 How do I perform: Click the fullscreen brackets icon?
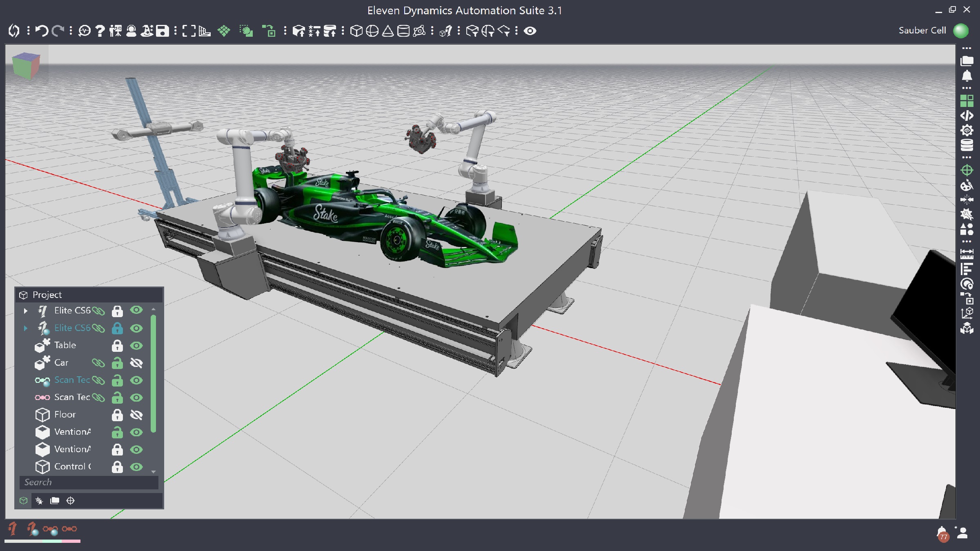click(x=189, y=31)
